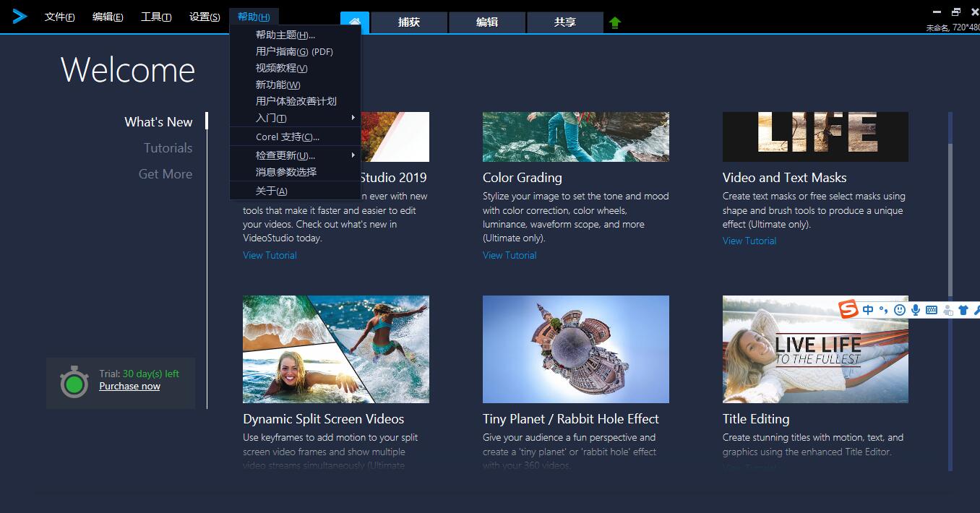Image resolution: width=980 pixels, height=513 pixels.
Task: Click the Sogou voice input microphone
Action: coord(916,310)
